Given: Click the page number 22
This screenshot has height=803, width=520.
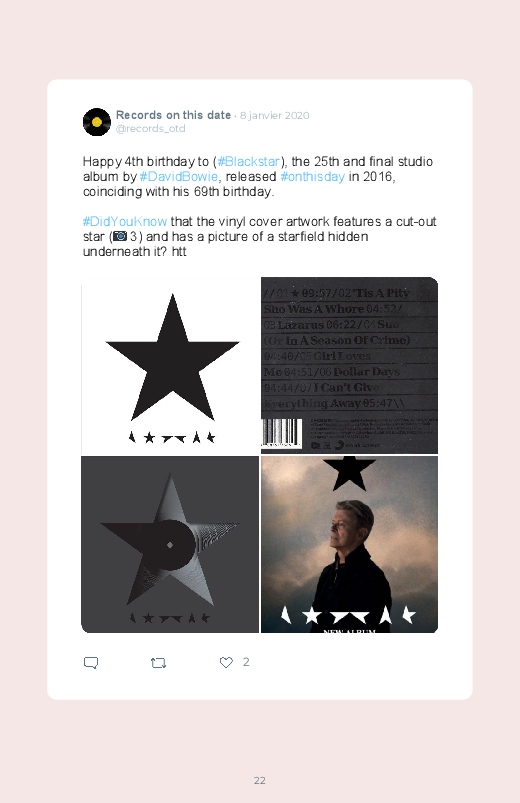Looking at the screenshot, I should coord(260,780).
